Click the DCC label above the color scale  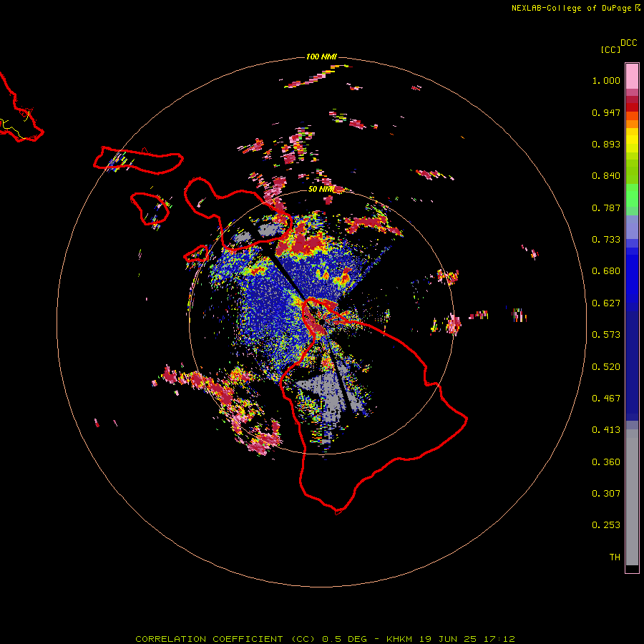click(629, 43)
